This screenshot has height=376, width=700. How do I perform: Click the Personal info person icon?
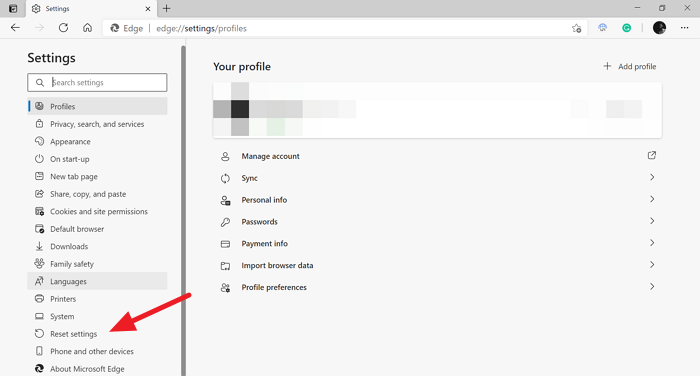[x=225, y=201]
